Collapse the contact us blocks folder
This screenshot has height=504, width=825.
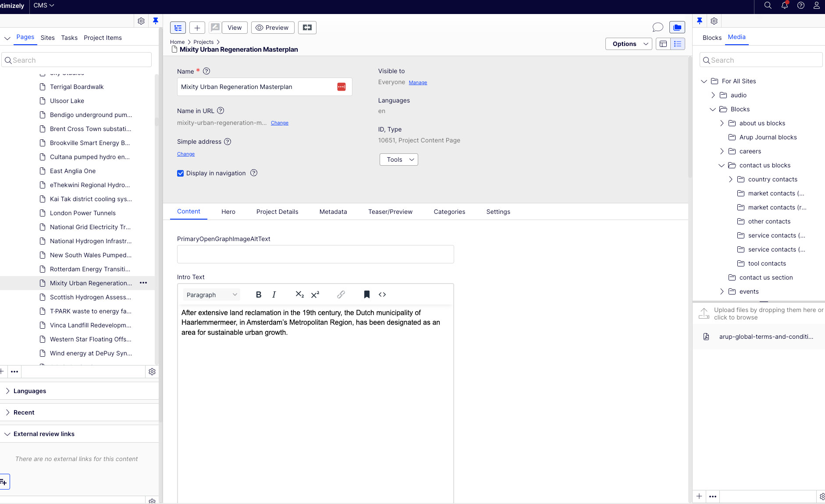coord(722,165)
